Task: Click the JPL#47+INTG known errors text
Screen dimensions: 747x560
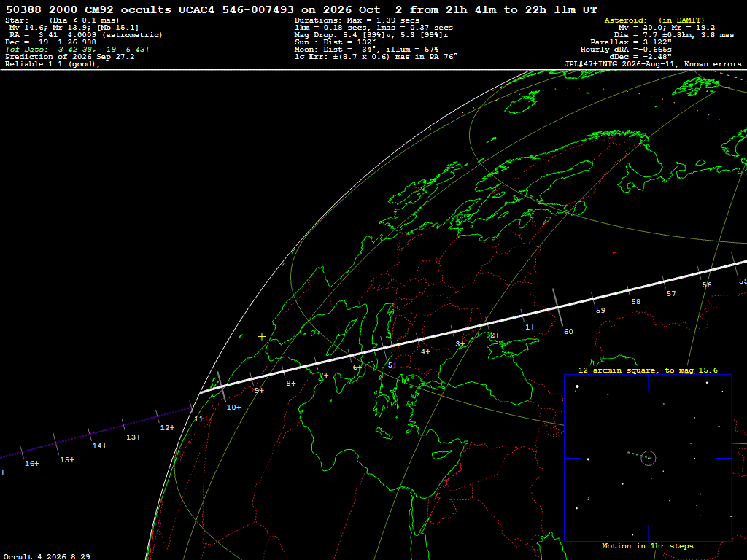Action: click(653, 64)
